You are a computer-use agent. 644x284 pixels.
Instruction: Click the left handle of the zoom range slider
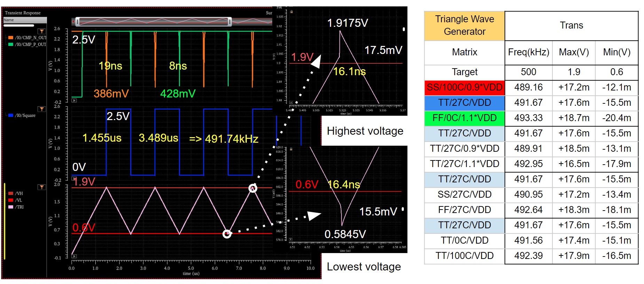click(x=77, y=22)
